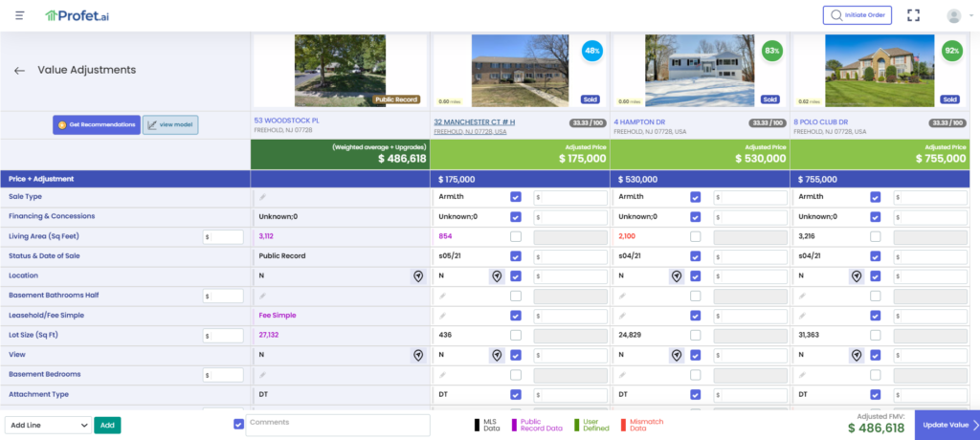Click the Add button
The image size is (980, 440).
click(107, 425)
